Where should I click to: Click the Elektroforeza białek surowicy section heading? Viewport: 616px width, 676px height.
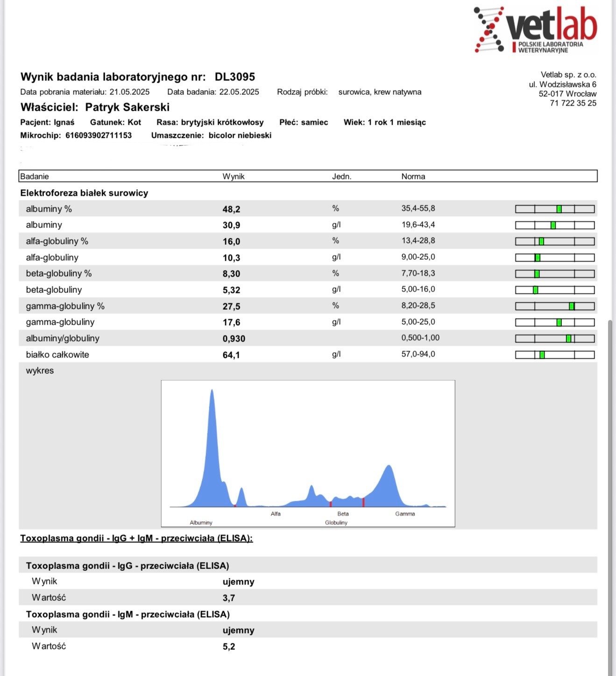[x=84, y=193]
